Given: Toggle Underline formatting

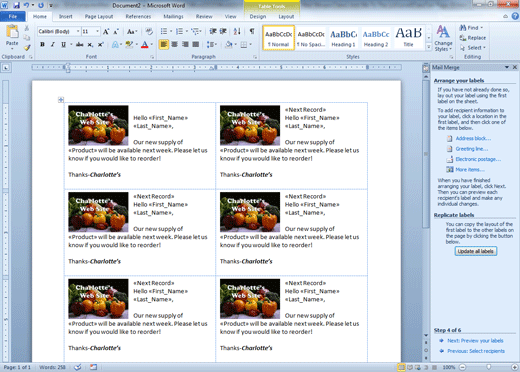Looking at the screenshot, I should (63, 44).
